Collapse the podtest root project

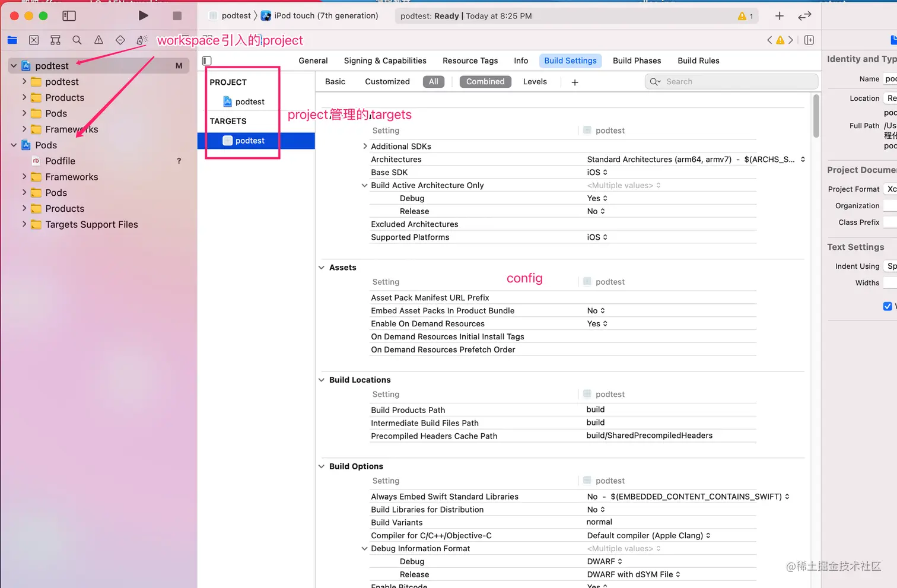(14, 66)
